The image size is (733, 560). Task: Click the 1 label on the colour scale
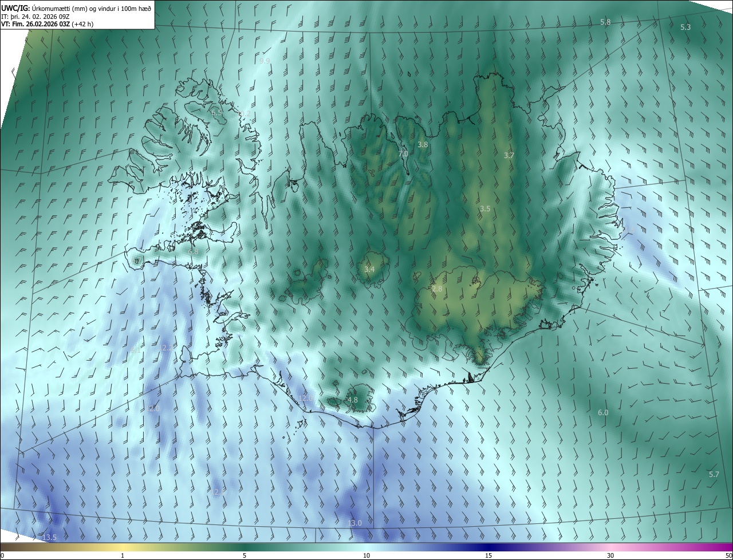(123, 555)
